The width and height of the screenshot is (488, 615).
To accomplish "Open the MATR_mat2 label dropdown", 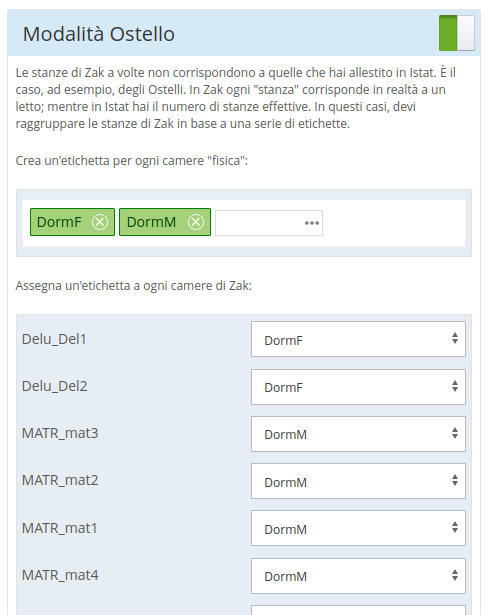I will point(358,481).
